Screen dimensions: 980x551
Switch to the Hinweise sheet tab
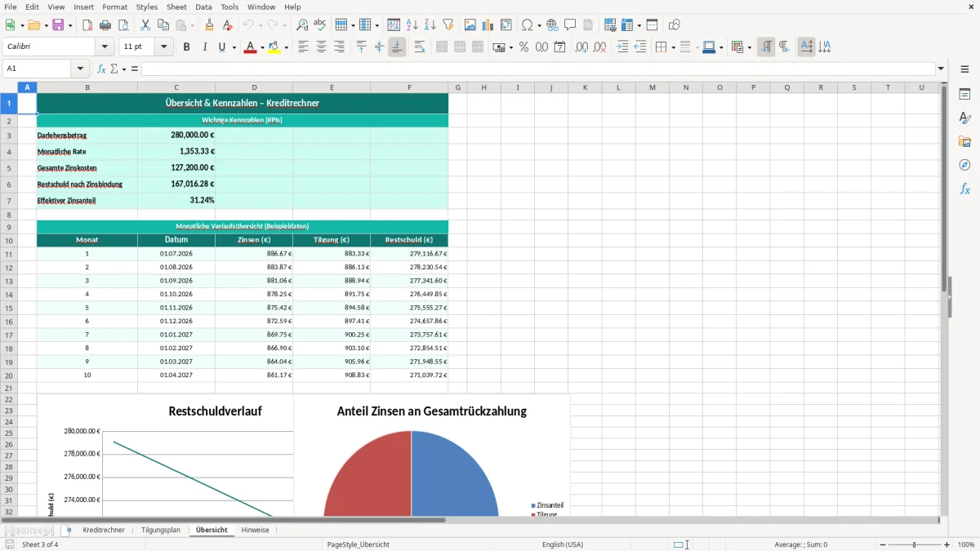(x=255, y=530)
